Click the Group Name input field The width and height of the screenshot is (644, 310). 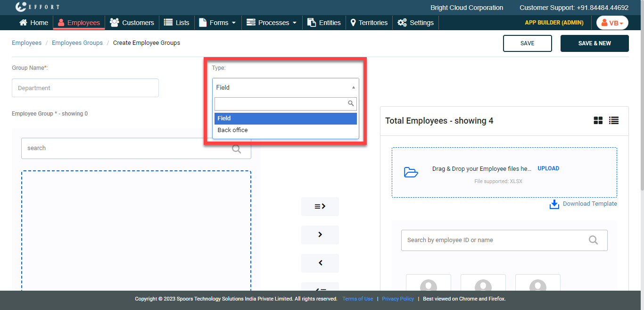85,88
